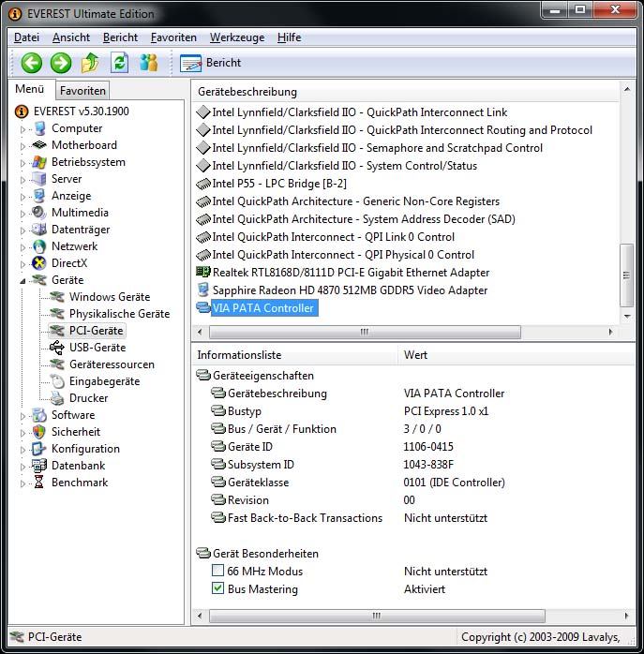Click the Informationsliste column header

(293, 355)
